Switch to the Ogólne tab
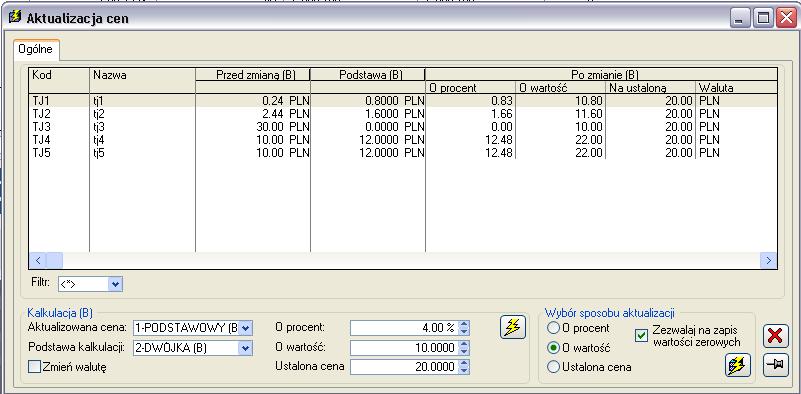Viewport: 801px width, 394px height. tap(36, 50)
